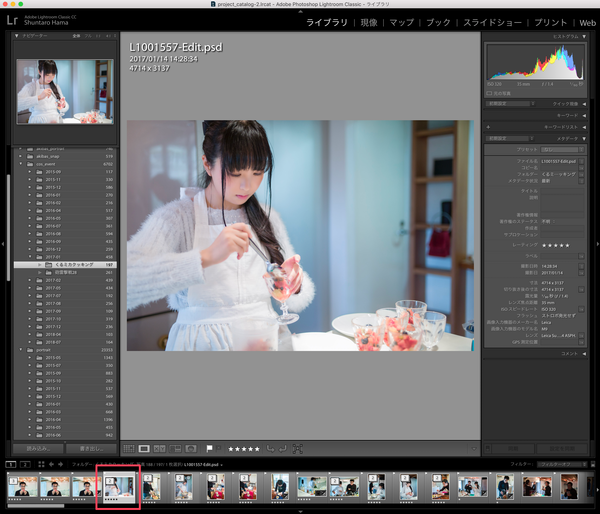
Task: Switch to マップ module
Action: click(x=402, y=23)
